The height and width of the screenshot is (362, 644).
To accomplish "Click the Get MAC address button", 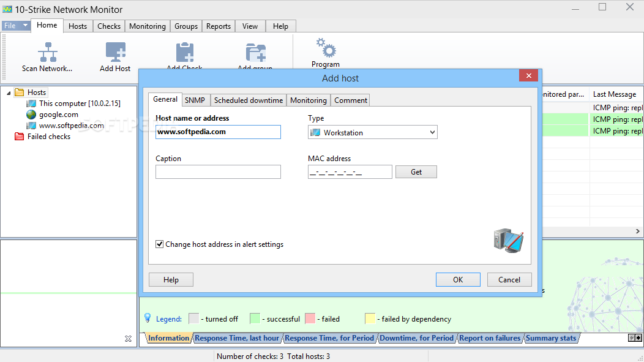I will [x=416, y=172].
